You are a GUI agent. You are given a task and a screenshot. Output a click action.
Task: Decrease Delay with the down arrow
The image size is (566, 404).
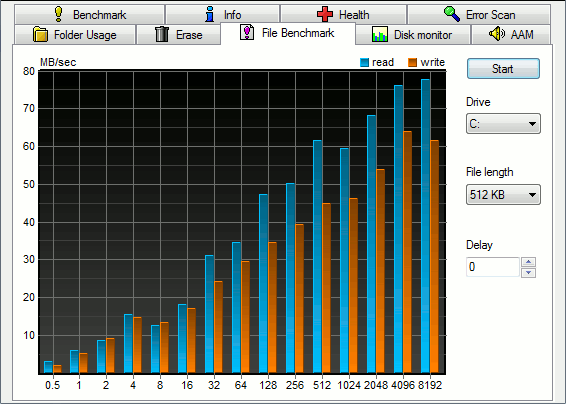click(x=528, y=273)
